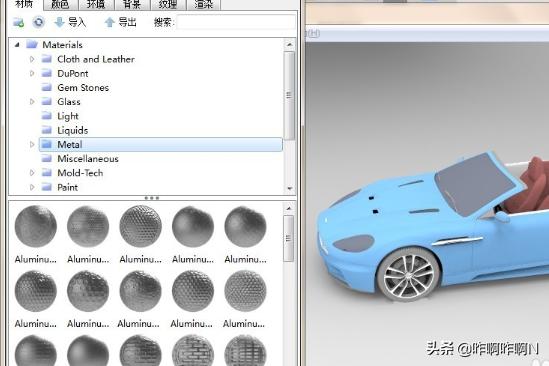Click the material thumbnails scrollbar handle

point(289,238)
